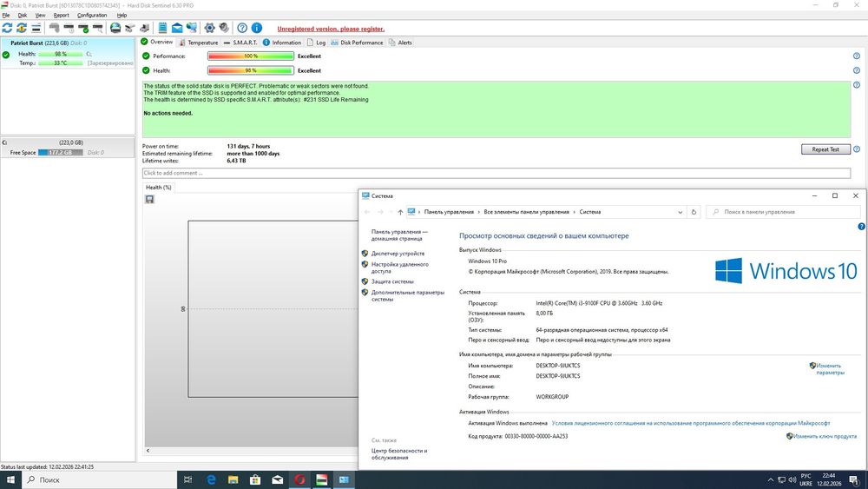Click the refresh-with-warning toolbar icon beside refresh
Viewport: 868px width, 489px height.
22,28
